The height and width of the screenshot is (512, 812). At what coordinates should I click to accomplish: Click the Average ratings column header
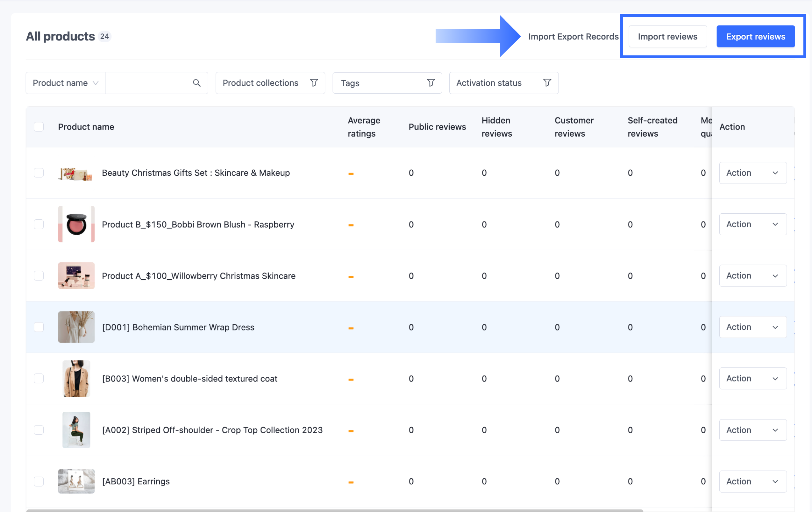(364, 127)
